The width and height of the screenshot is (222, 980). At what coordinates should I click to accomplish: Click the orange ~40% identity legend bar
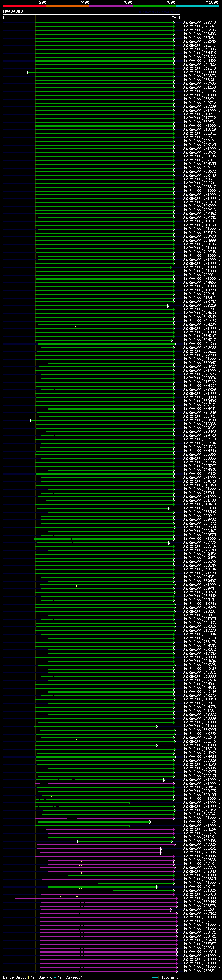pyautogui.click(x=68, y=6)
